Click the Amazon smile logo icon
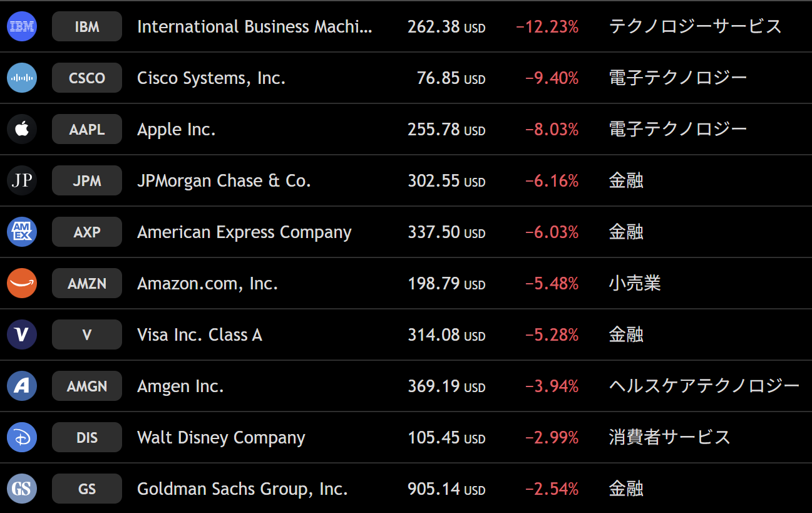Image resolution: width=812 pixels, height=513 pixels. 22,283
